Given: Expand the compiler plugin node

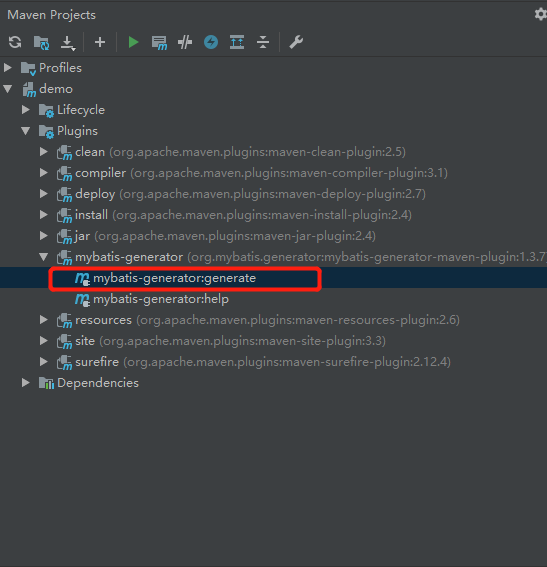Looking at the screenshot, I should tap(44, 172).
